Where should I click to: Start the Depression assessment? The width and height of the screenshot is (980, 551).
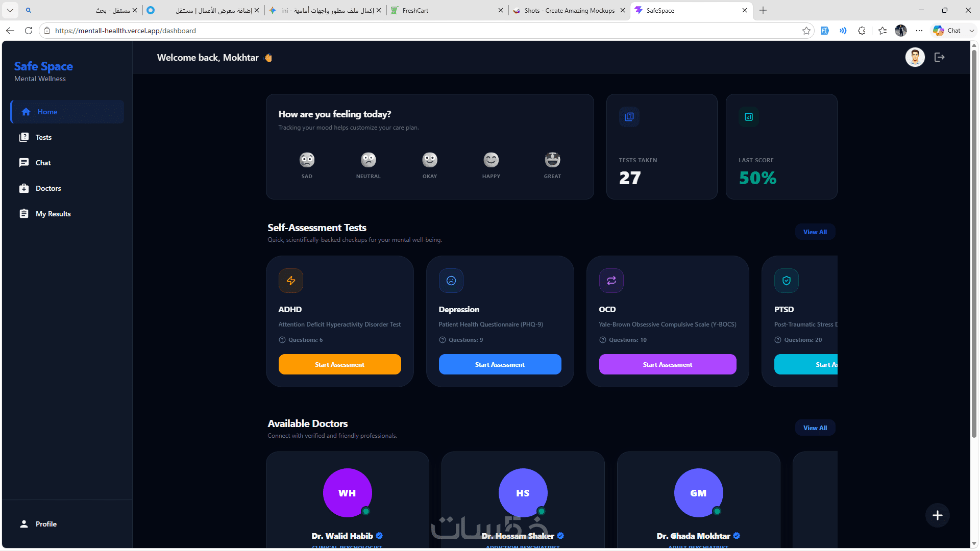pyautogui.click(x=500, y=364)
